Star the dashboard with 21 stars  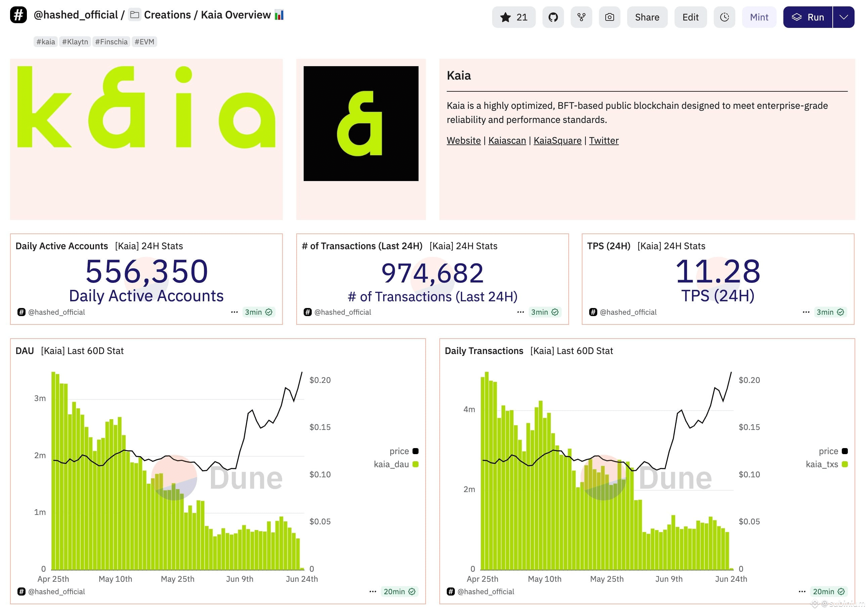(x=514, y=17)
